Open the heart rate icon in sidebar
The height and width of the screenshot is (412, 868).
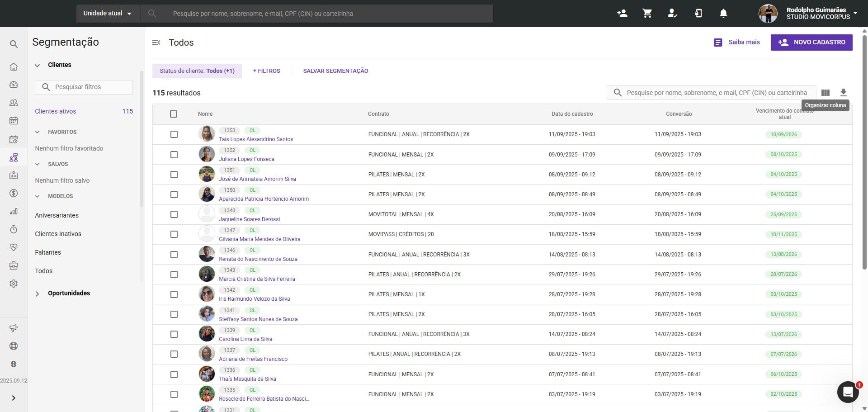14,247
